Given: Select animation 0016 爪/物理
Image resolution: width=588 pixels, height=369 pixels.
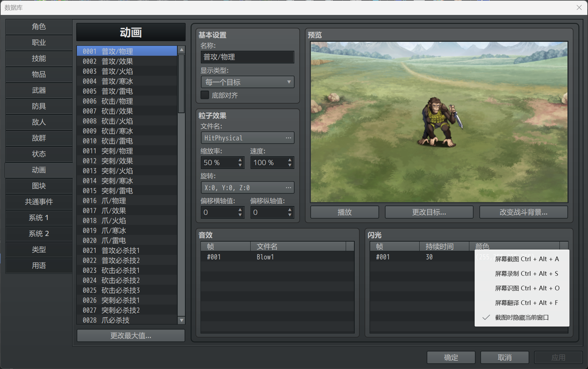Looking at the screenshot, I should pyautogui.click(x=127, y=201).
